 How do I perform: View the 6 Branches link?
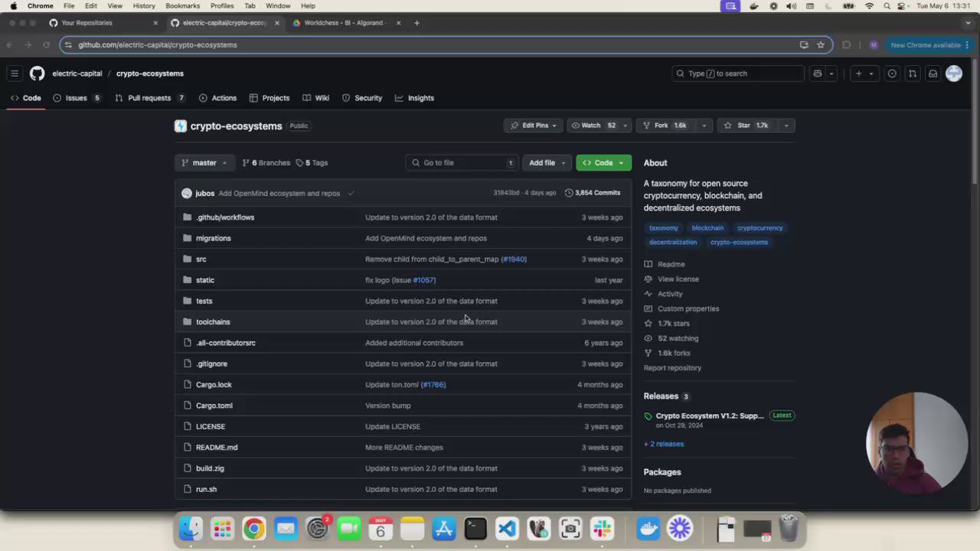click(x=266, y=162)
